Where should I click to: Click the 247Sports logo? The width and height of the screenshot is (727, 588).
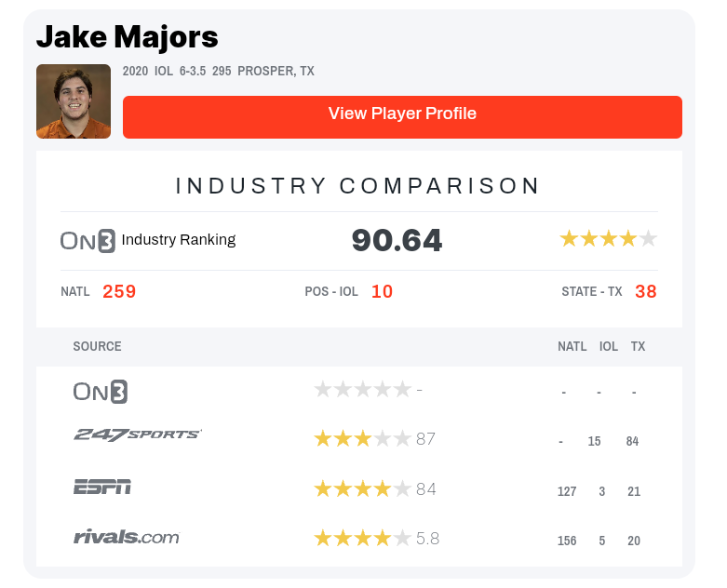(x=138, y=434)
